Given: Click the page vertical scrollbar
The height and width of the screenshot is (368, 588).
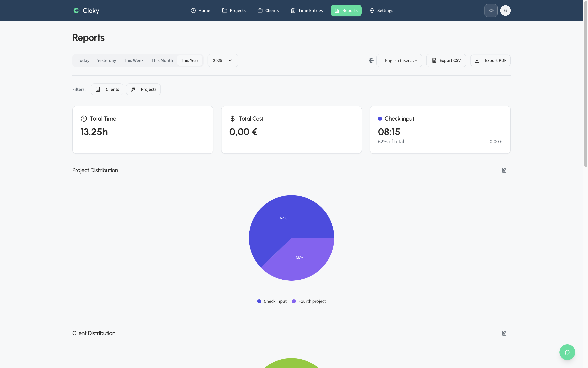Looking at the screenshot, I should point(586,84).
